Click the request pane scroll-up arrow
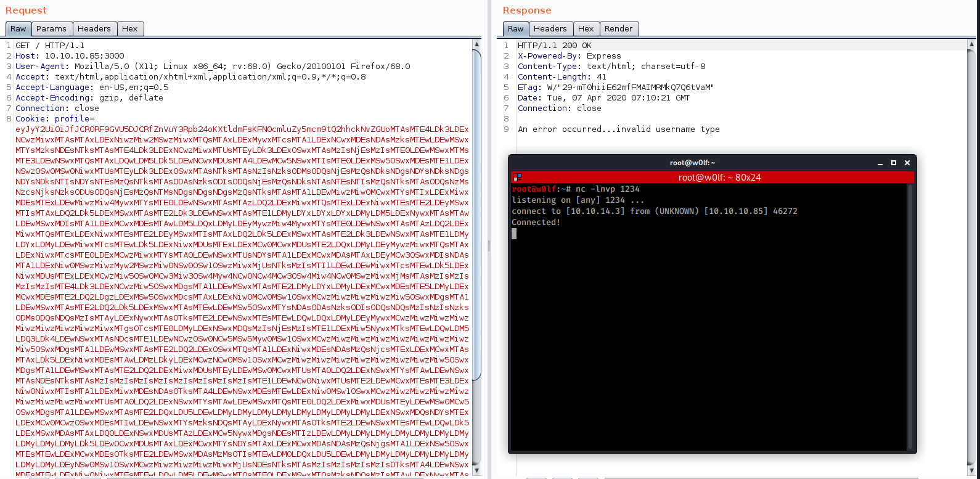Screen dimensions: 980x479 [x=476, y=44]
